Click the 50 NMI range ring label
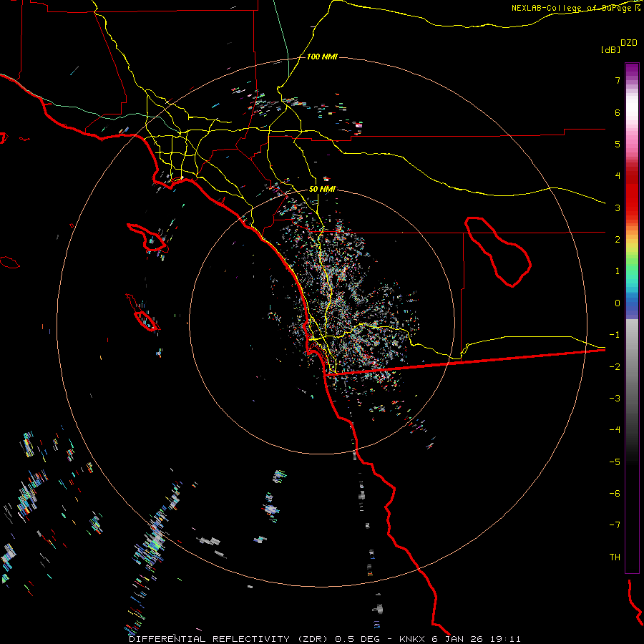644x644 pixels. click(x=322, y=189)
